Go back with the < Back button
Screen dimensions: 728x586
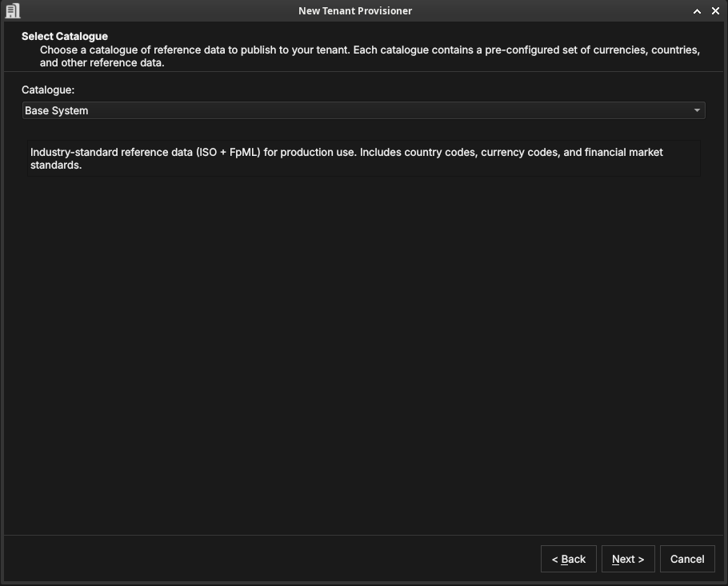click(568, 559)
